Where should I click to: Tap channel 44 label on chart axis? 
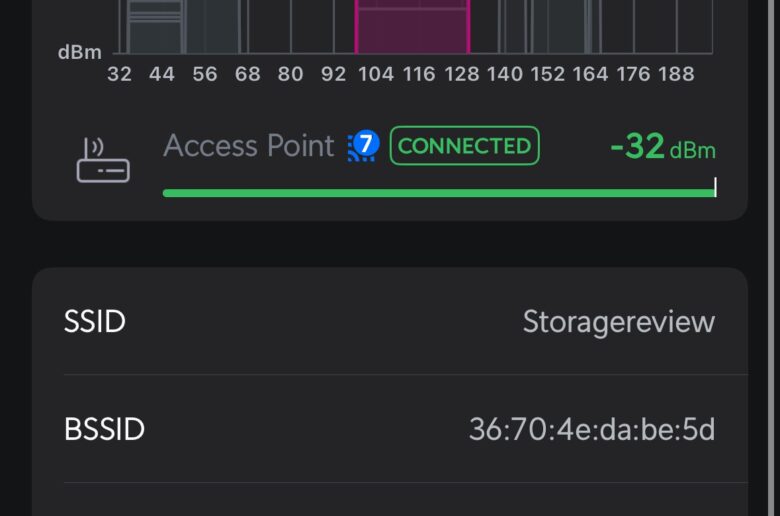(162, 74)
